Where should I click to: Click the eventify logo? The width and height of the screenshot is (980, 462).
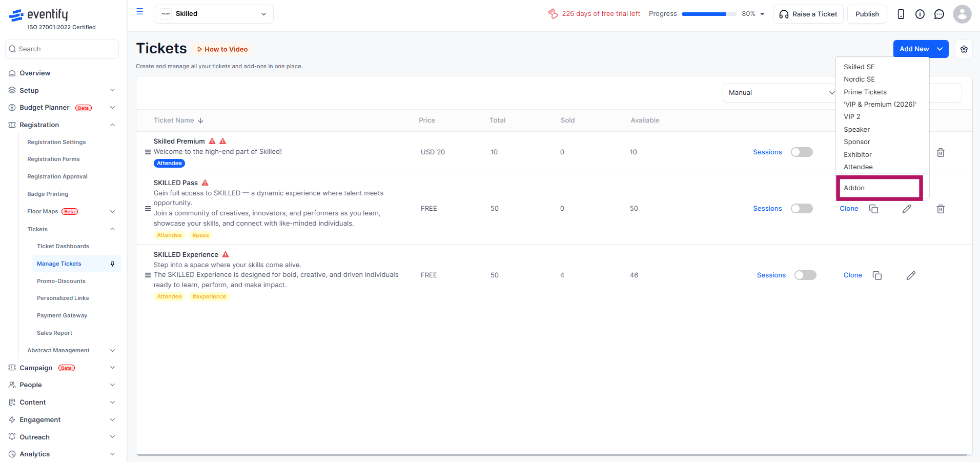pyautogui.click(x=39, y=14)
